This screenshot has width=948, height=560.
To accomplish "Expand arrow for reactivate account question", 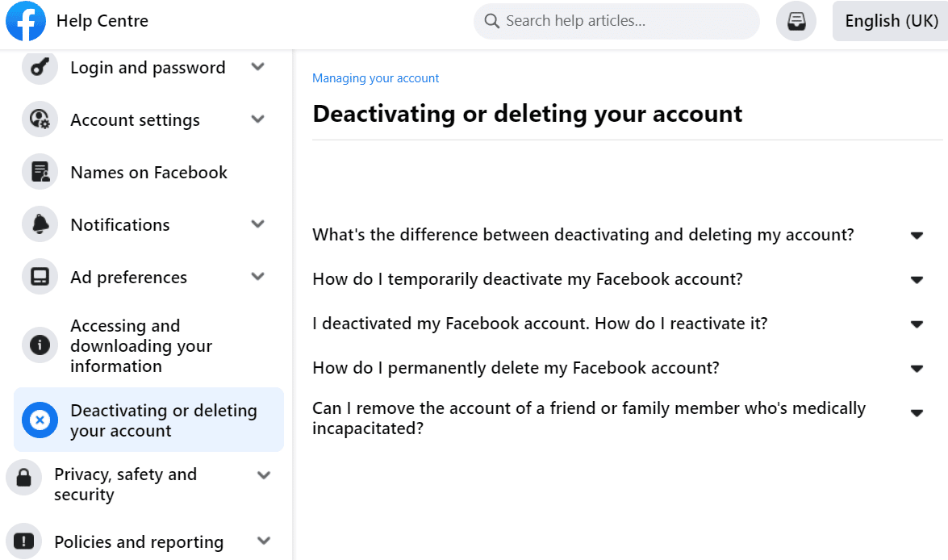I will click(x=917, y=324).
